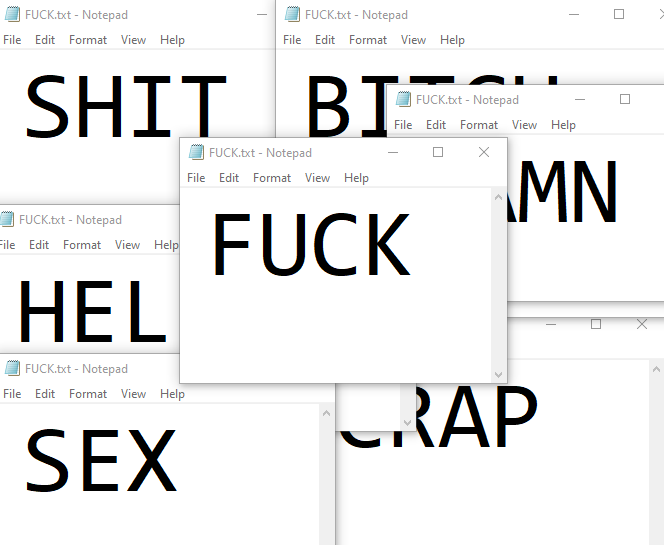
Task: Click Notepad icon in the SEX window title bar
Action: tap(12, 368)
